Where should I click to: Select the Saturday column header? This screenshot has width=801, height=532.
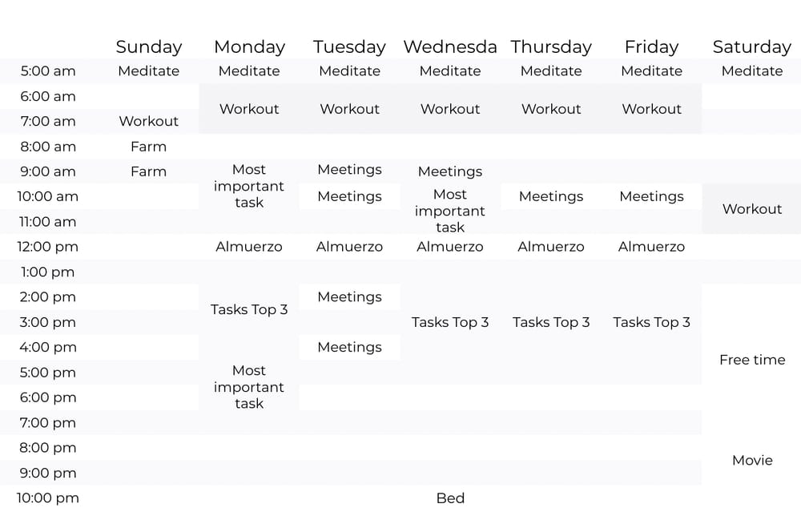752,46
